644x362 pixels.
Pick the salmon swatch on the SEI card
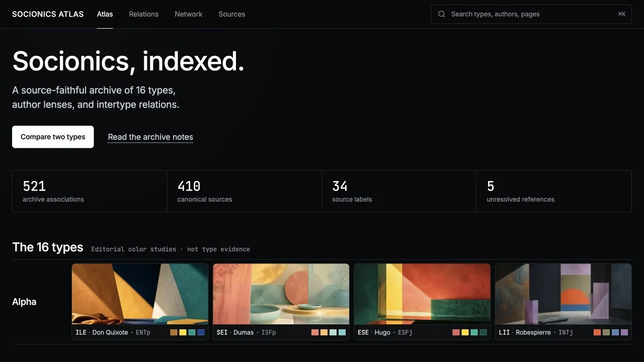[315, 332]
